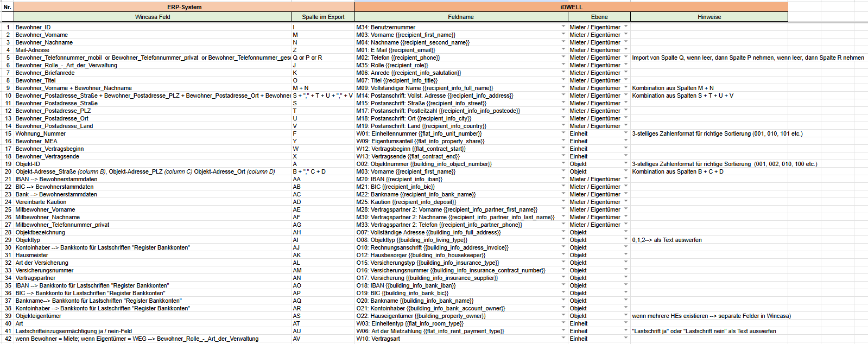
Task: Select the ERP-System header cell
Action: click(185, 7)
